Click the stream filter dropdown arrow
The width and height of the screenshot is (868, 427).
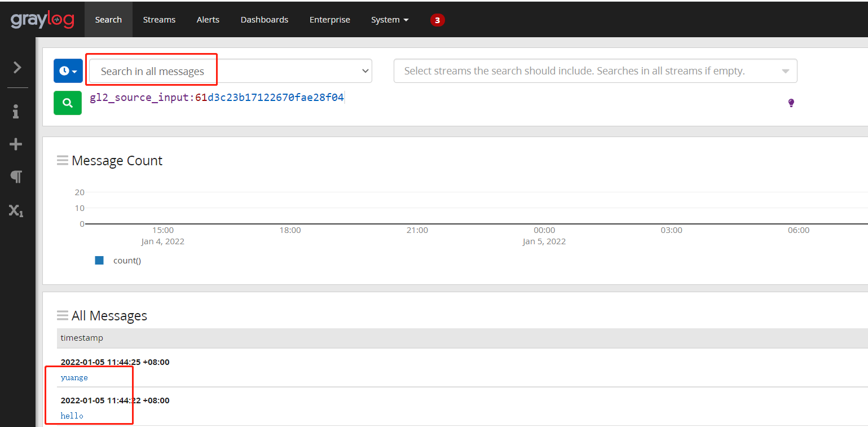[786, 72]
